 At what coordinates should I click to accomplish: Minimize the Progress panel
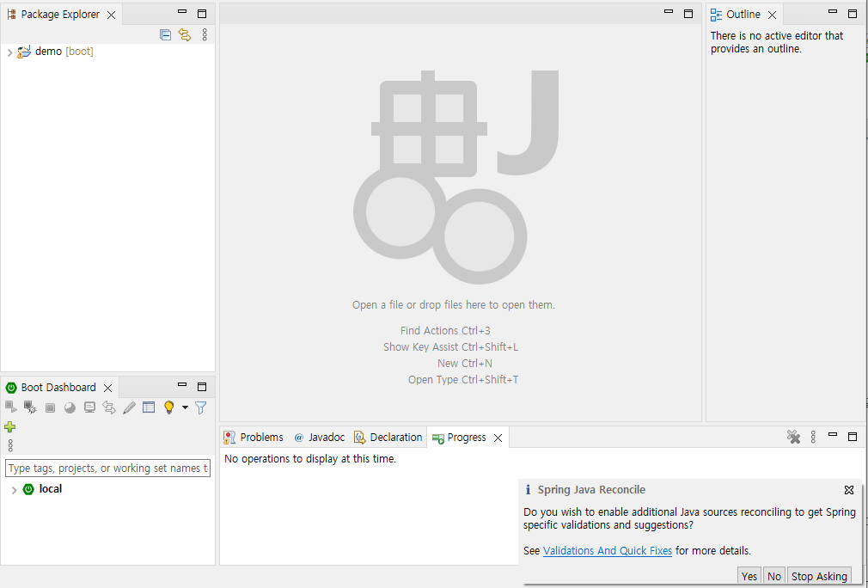pos(833,435)
